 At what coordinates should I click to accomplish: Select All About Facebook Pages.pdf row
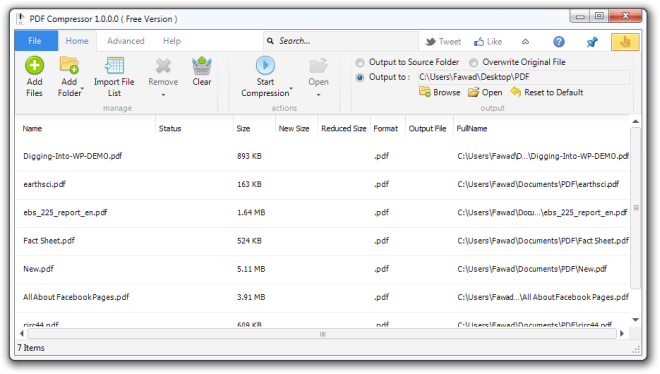pos(322,297)
